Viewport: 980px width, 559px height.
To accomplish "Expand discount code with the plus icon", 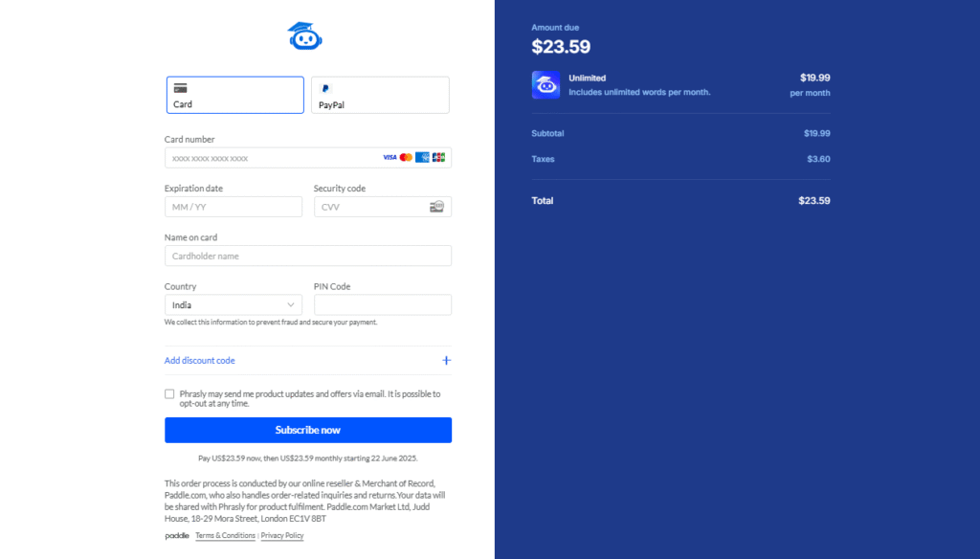I will pos(446,360).
